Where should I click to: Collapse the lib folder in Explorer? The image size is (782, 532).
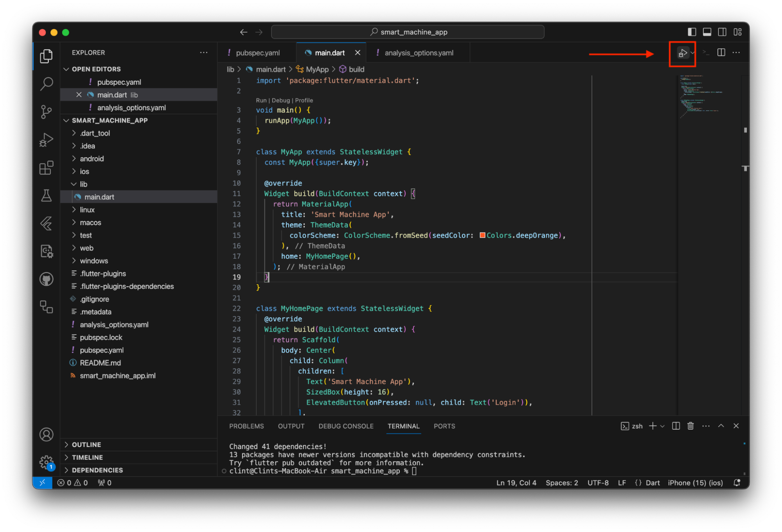[x=74, y=184]
